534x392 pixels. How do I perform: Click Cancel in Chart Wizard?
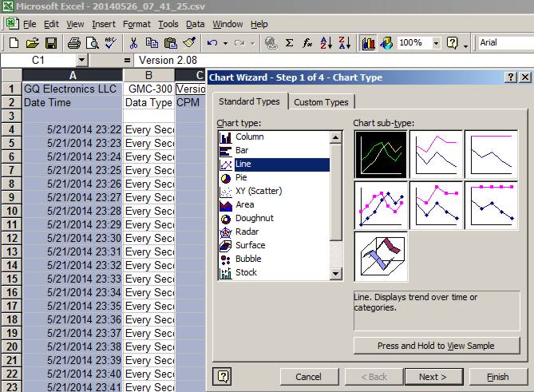pos(309,377)
